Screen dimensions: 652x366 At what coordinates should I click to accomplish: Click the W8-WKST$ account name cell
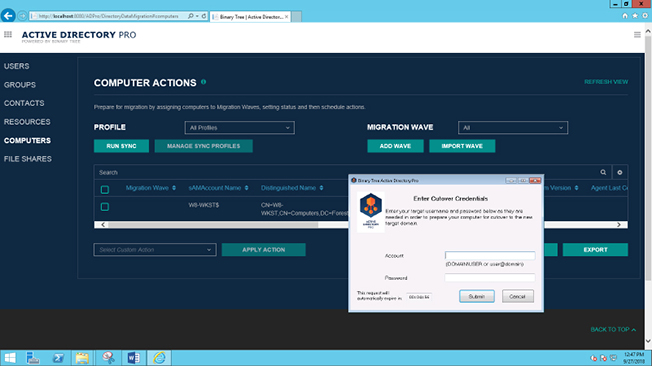tap(204, 205)
